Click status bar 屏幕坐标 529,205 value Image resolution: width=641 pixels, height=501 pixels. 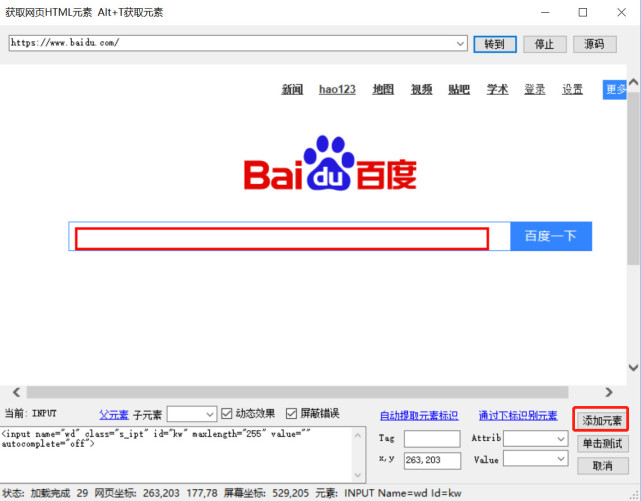[291, 493]
